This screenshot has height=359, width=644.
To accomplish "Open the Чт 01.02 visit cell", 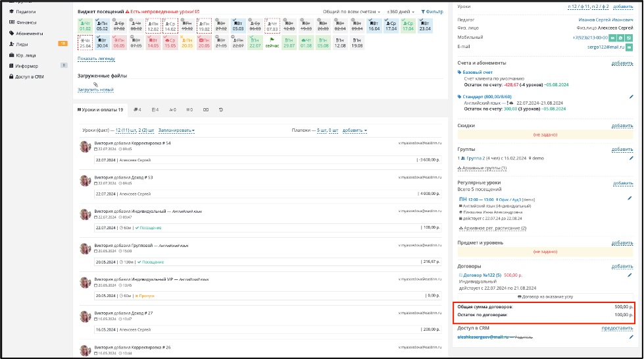I will pos(85,26).
